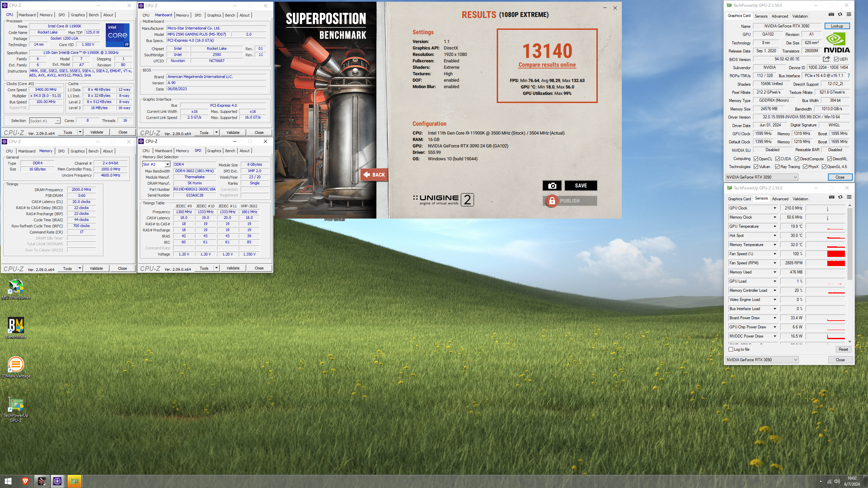The image size is (868, 488).
Task: Click Reset button in GPU-Z Sensors
Action: [x=843, y=349]
